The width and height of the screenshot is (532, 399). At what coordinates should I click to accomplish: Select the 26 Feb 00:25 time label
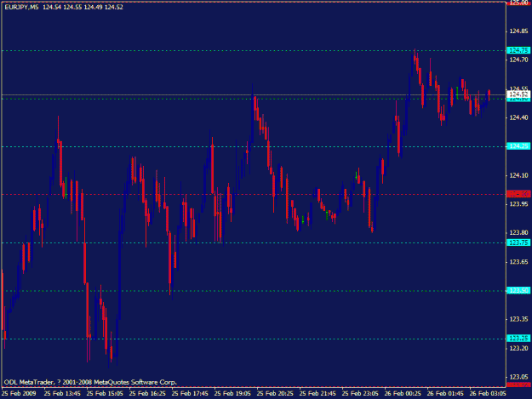tap(403, 393)
